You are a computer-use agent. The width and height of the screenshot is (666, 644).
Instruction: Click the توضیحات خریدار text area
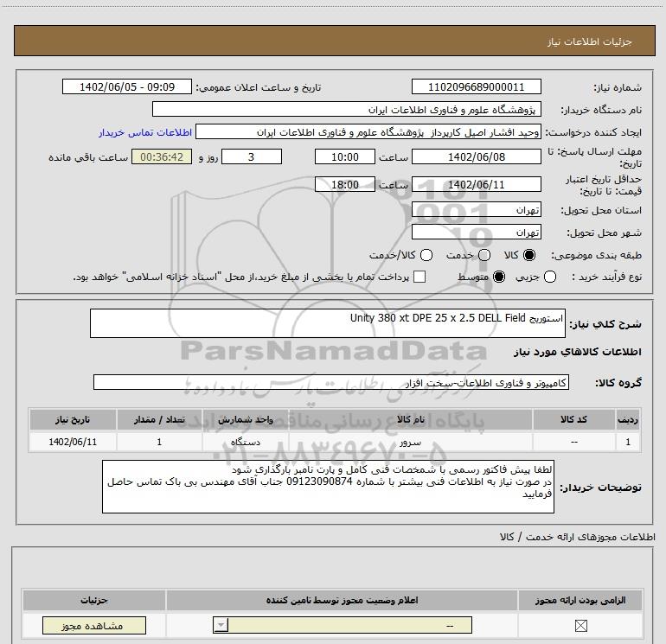pyautogui.click(x=328, y=487)
